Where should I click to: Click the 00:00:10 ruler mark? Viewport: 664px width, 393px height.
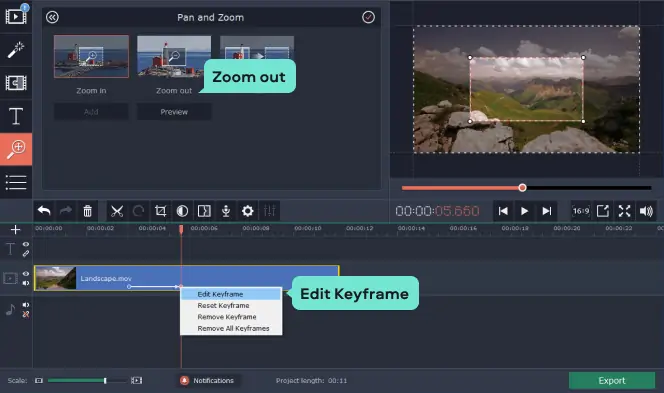click(x=308, y=228)
